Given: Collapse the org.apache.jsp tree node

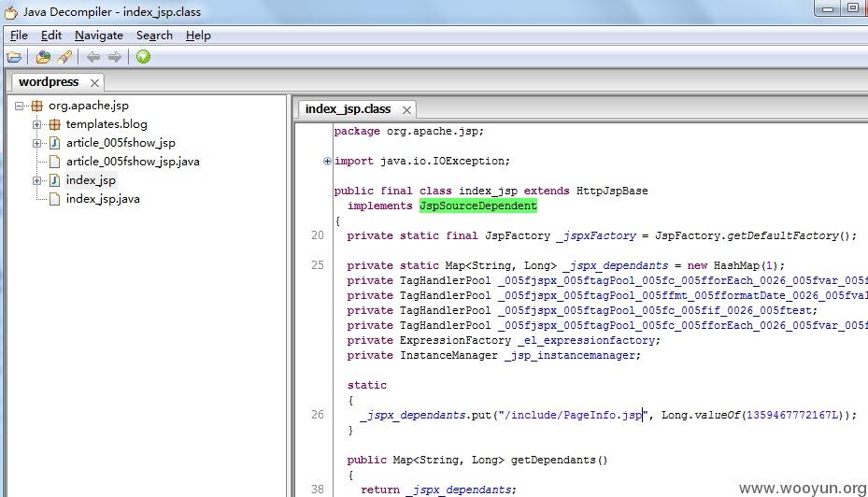Looking at the screenshot, I should pos(20,106).
